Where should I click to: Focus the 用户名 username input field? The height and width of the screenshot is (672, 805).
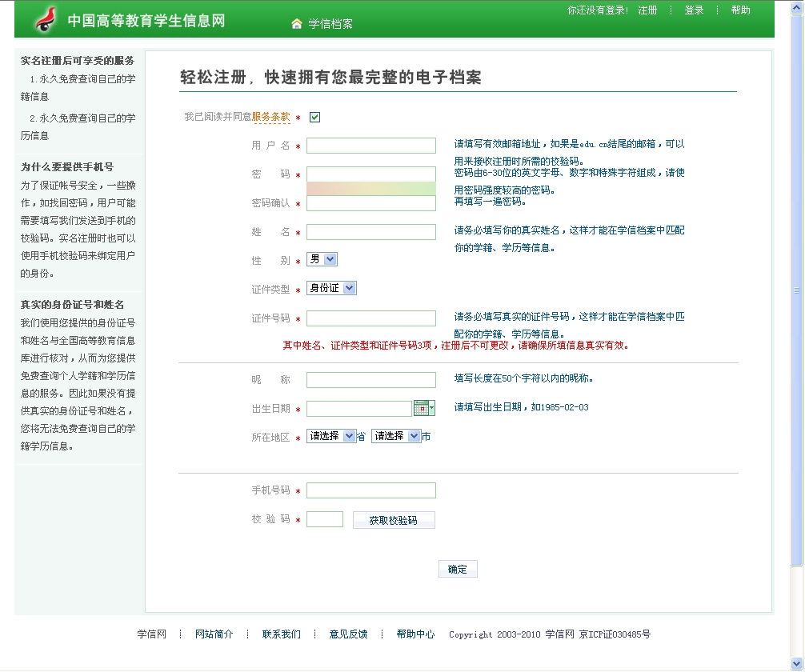coord(371,146)
